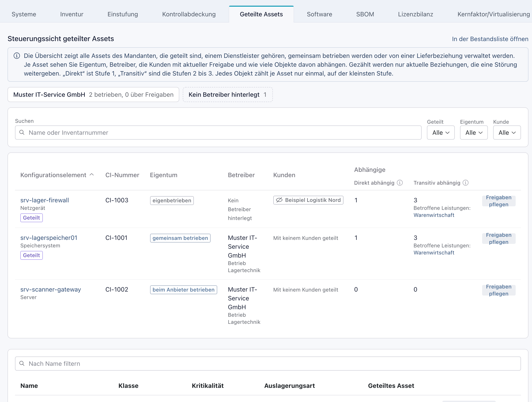Open the srv-lagerspeicher01 asset link
The width and height of the screenshot is (532, 402).
[49, 238]
